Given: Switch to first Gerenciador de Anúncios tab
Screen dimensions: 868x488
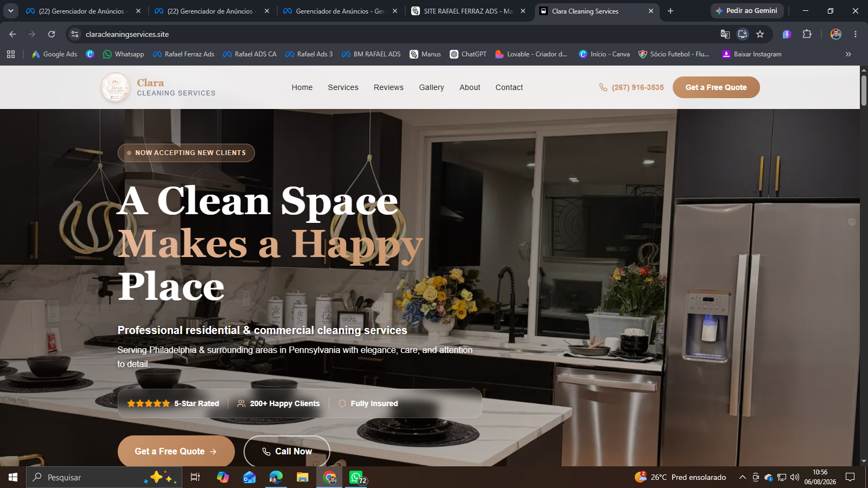Looking at the screenshot, I should (83, 11).
